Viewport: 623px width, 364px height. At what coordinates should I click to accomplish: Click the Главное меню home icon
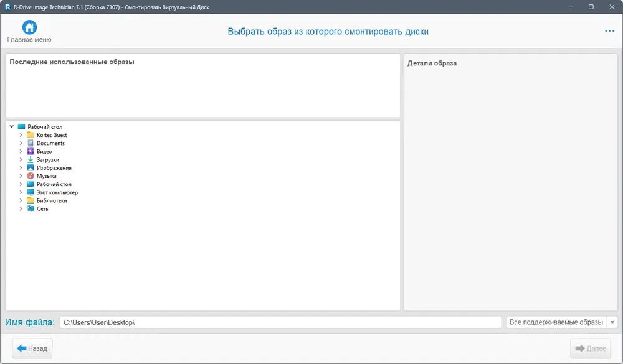click(x=29, y=27)
